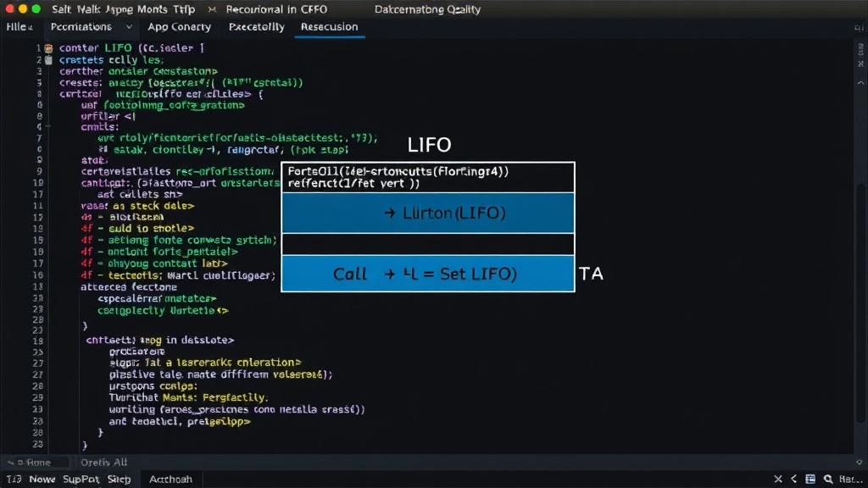This screenshot has width=868, height=488.
Task: Click the X icon in the bottom status bar
Action: (778, 480)
